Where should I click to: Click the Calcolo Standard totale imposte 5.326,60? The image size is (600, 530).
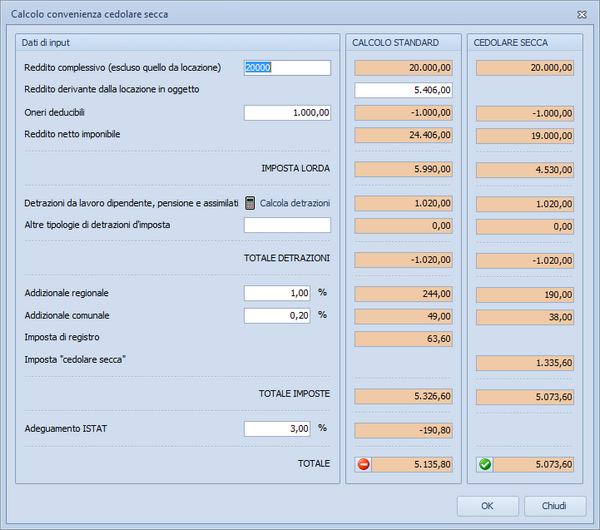tap(403, 396)
